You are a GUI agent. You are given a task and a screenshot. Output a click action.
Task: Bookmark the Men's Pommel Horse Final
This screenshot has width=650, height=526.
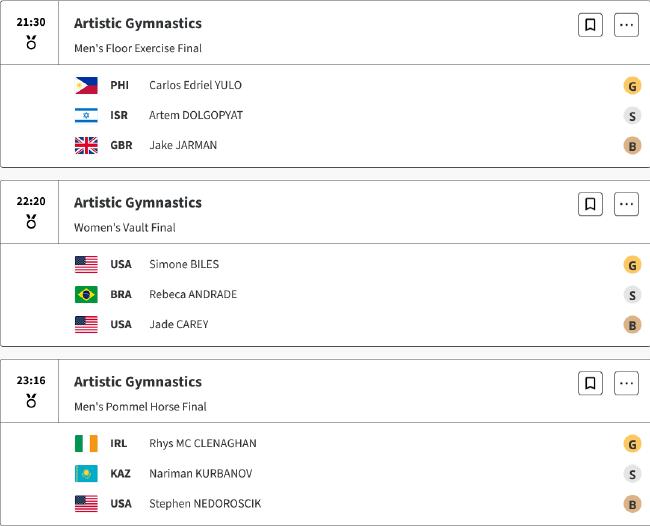point(590,383)
